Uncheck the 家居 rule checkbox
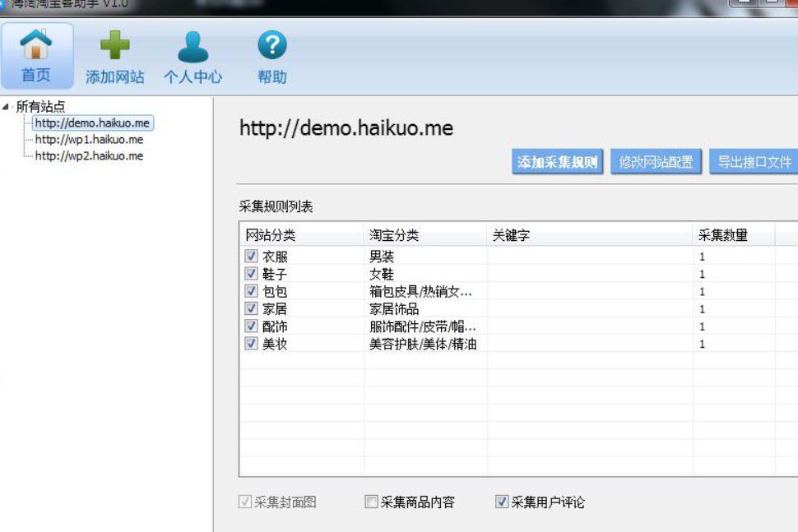The image size is (798, 532). (251, 308)
